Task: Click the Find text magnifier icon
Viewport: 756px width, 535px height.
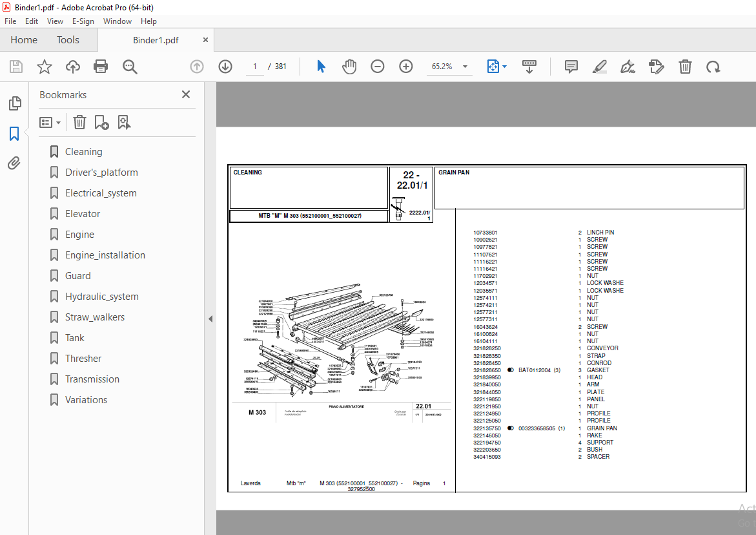Action: (130, 67)
